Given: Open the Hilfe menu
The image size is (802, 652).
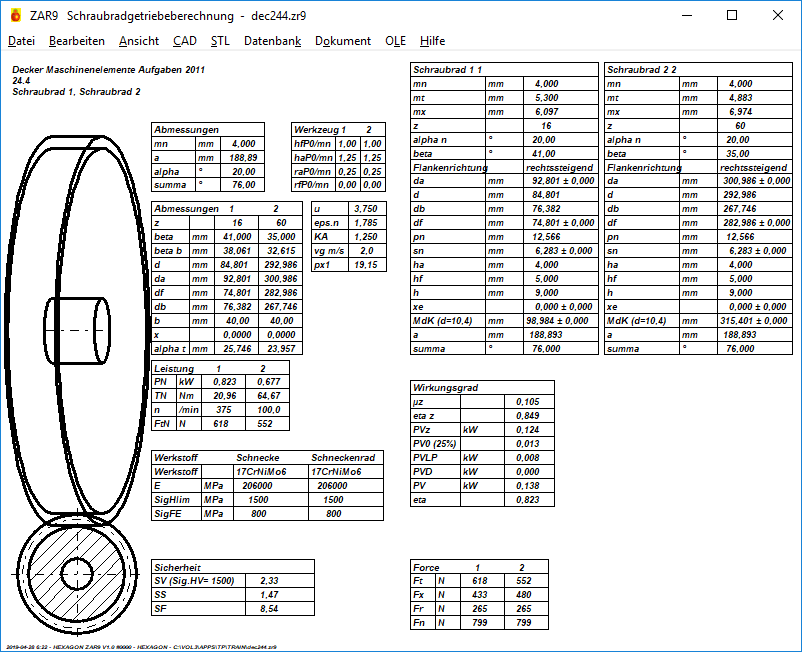Looking at the screenshot, I should (432, 41).
